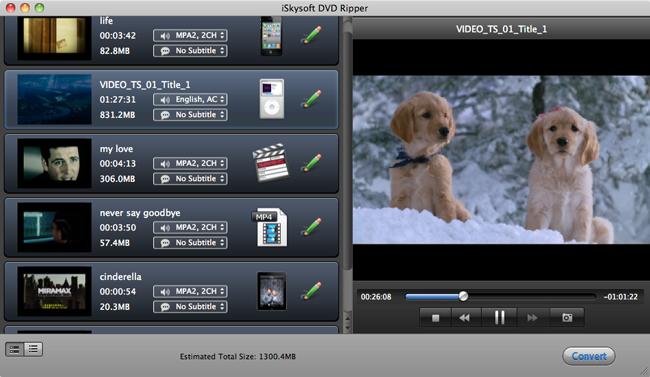The image size is (650, 377).
Task: Stop the video preview playback
Action: pyautogui.click(x=435, y=318)
